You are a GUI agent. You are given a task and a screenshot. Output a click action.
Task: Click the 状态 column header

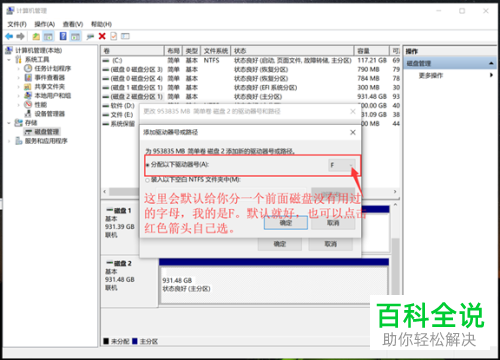tap(292, 51)
